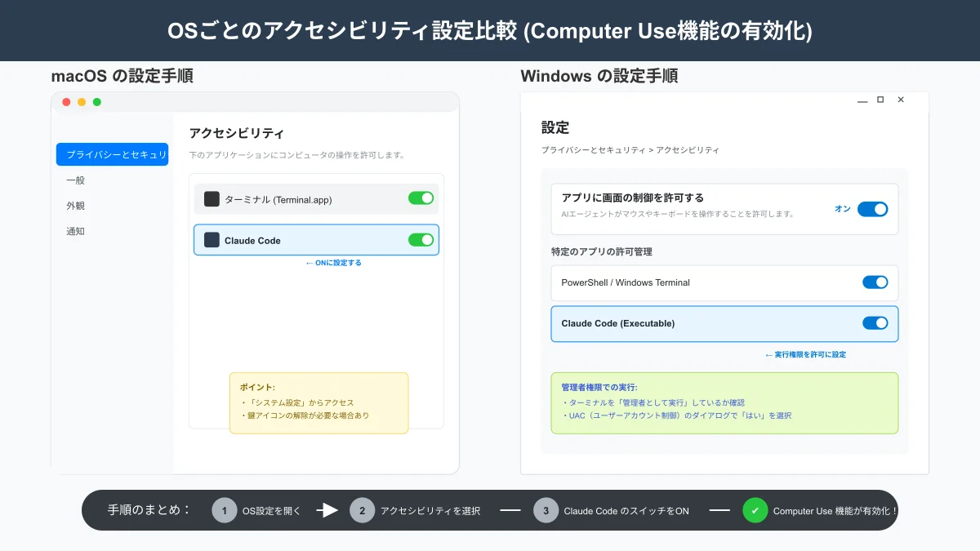Select 外観 in the macOS sidebar
This screenshot has width=980, height=551.
76,206
